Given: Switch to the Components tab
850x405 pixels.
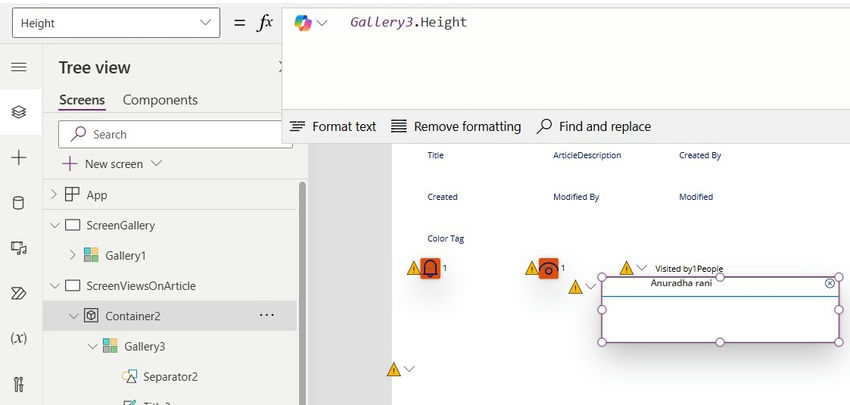Looking at the screenshot, I should (x=160, y=100).
